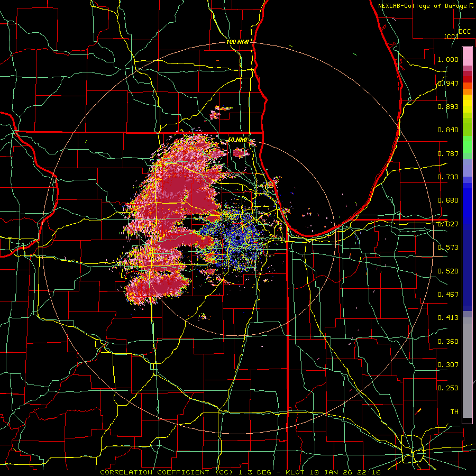Select the 0.573 scale value
The height and width of the screenshot is (476, 476).
point(448,248)
